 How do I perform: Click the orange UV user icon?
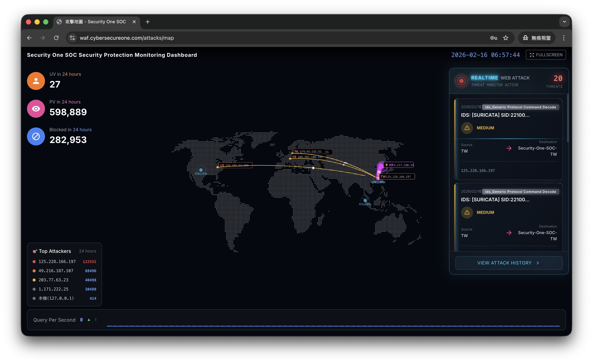click(36, 81)
